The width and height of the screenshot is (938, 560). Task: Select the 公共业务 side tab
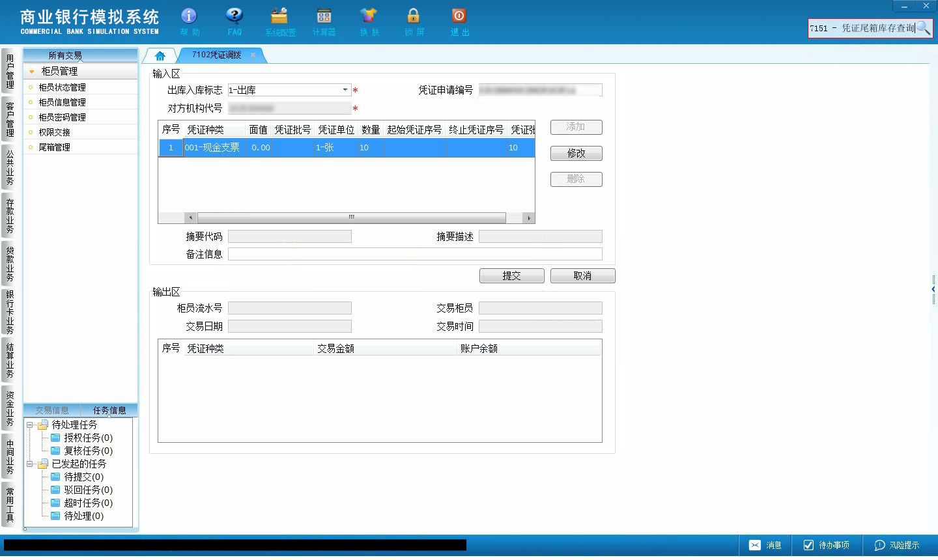10,167
